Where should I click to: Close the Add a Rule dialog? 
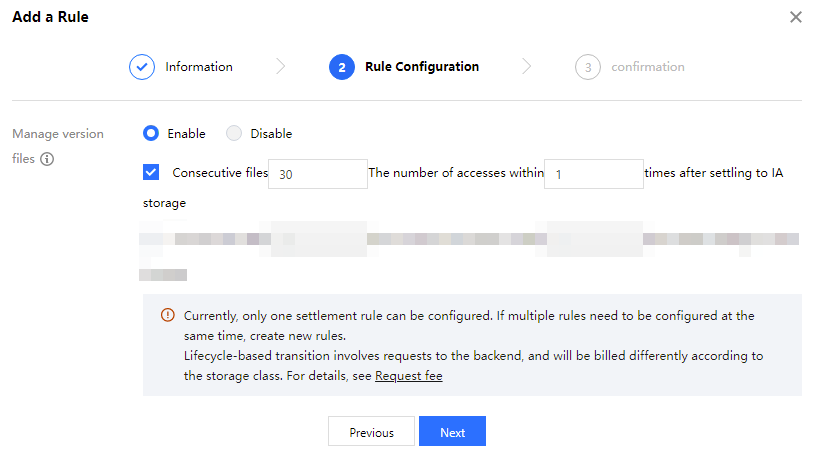tap(796, 17)
